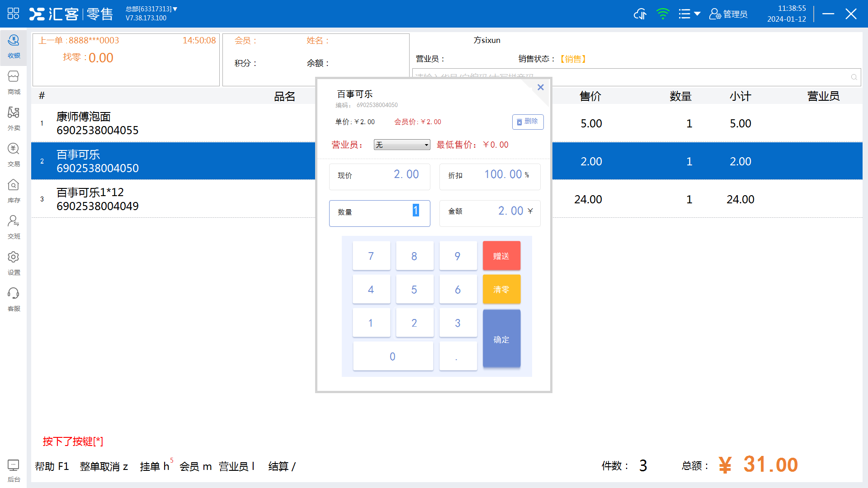Open the 商城 mall panel
The image size is (868, 488).
pyautogui.click(x=14, y=83)
